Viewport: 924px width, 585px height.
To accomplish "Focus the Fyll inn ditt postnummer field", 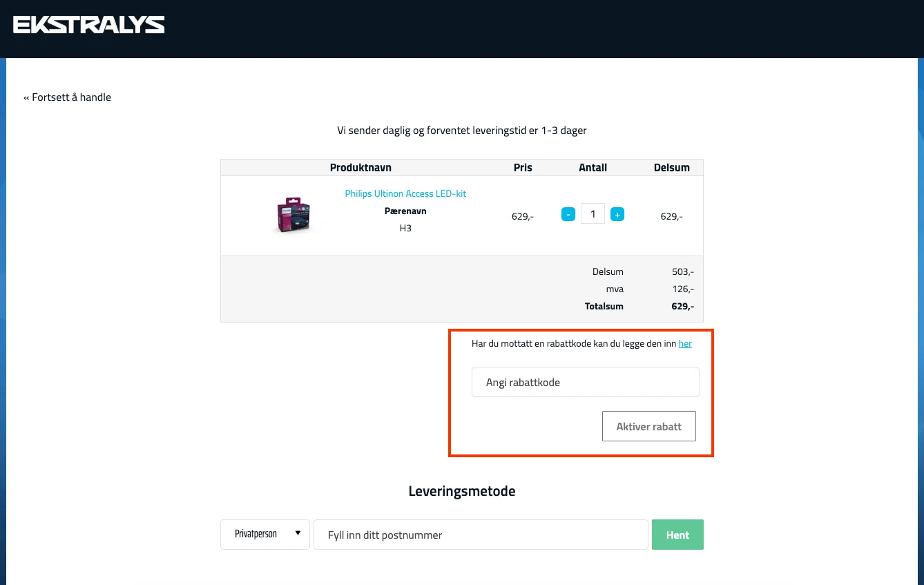I will (481, 535).
